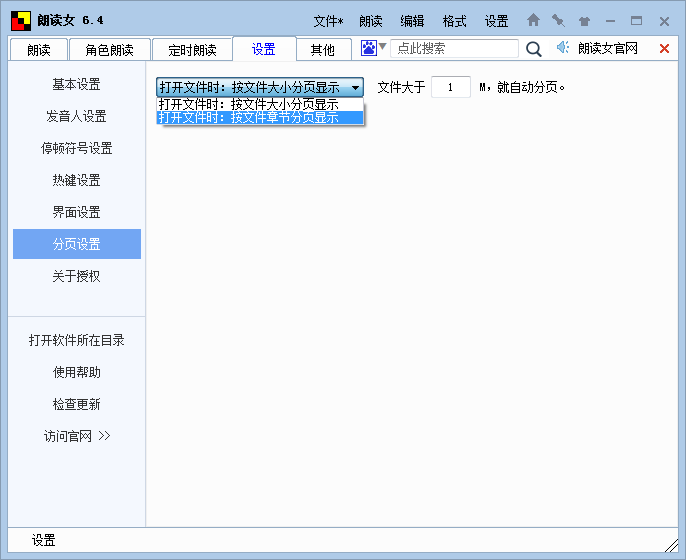Open the 朗读女官网 link
Image resolution: width=686 pixels, height=560 pixels.
[608, 48]
